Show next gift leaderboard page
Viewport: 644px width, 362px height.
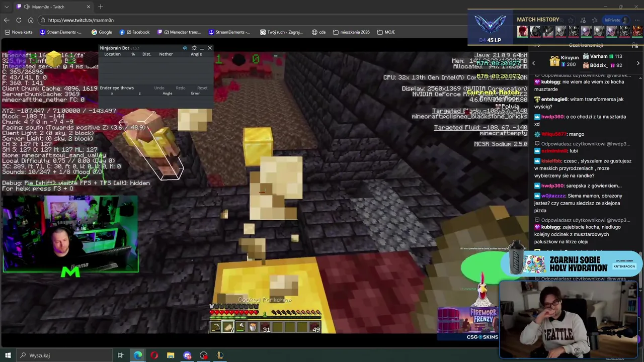(x=638, y=63)
